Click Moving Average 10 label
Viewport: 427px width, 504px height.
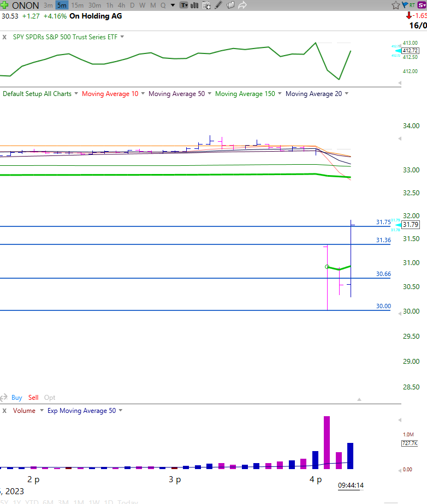[x=110, y=93]
